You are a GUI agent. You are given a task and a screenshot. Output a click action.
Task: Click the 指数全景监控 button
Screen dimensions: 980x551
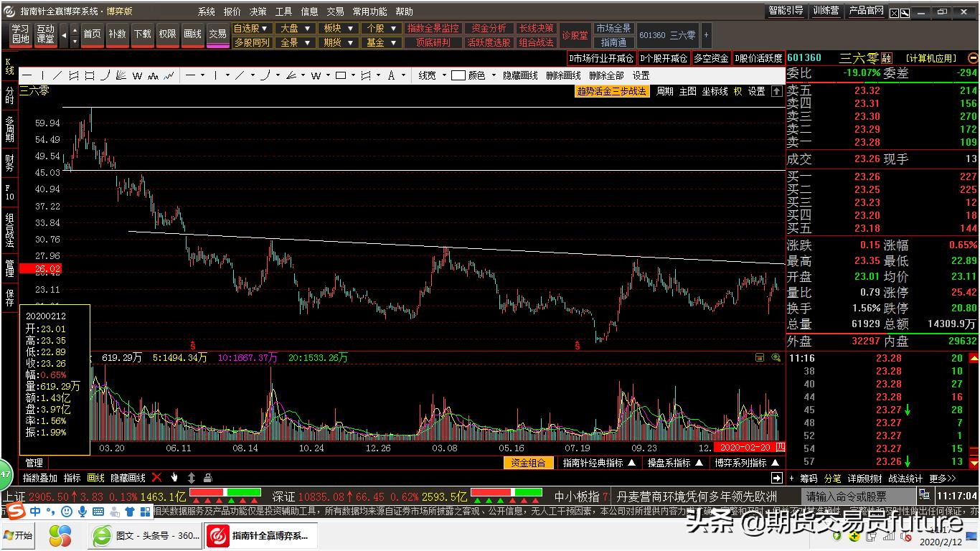(x=433, y=28)
